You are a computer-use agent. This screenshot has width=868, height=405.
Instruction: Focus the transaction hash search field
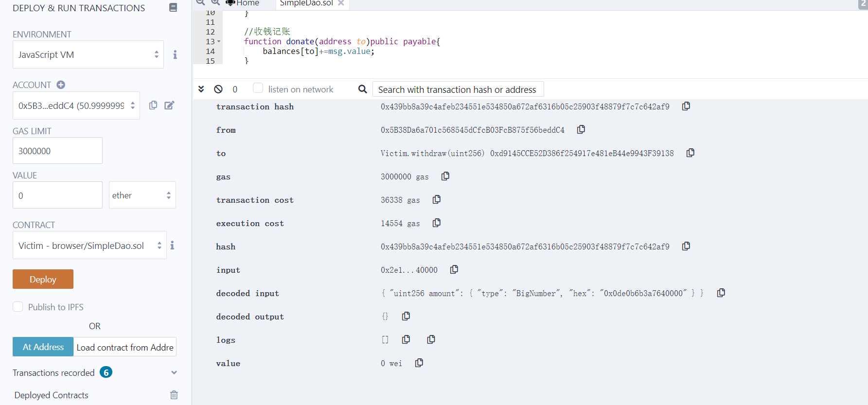(x=458, y=89)
